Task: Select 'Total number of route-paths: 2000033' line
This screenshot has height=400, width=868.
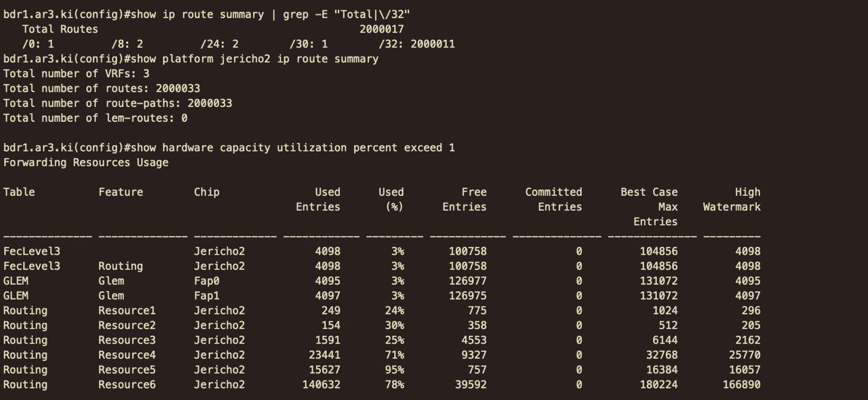Action: click(x=118, y=103)
